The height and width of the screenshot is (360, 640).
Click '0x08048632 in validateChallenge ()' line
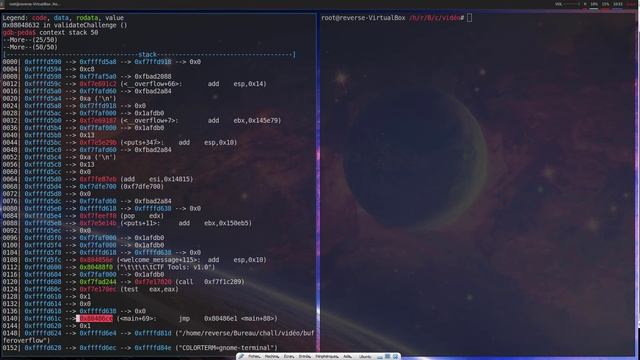coord(65,25)
